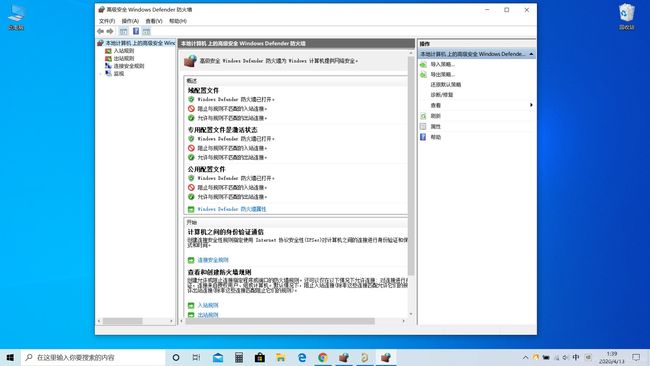Image resolution: width=650 pixels, height=366 pixels.
Task: Open the 出站规则 link at bottom of center pane
Action: 208,315
